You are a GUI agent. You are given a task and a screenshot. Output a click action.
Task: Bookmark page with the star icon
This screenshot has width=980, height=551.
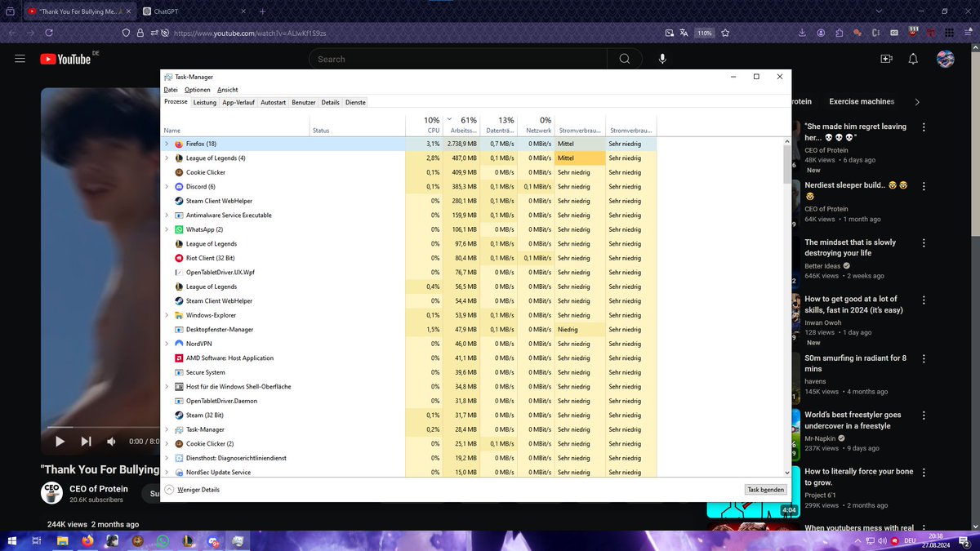point(724,33)
